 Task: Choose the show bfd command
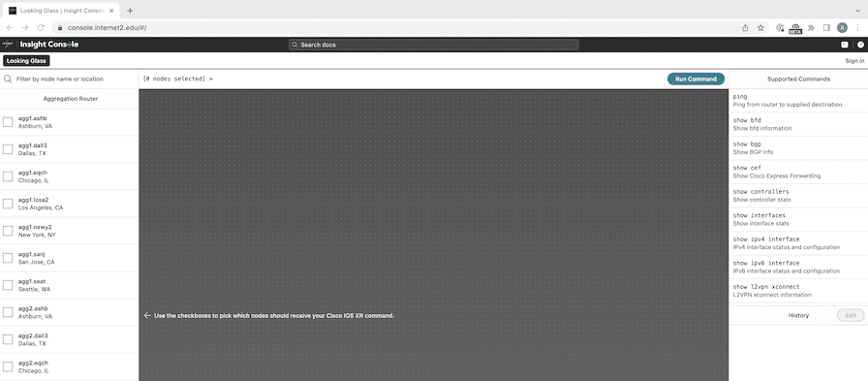(x=798, y=124)
